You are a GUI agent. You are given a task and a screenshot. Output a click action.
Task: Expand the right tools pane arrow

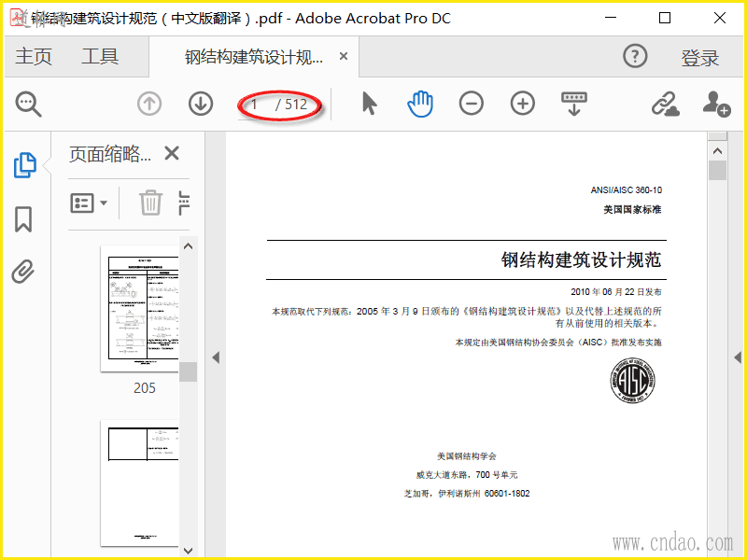(x=738, y=357)
